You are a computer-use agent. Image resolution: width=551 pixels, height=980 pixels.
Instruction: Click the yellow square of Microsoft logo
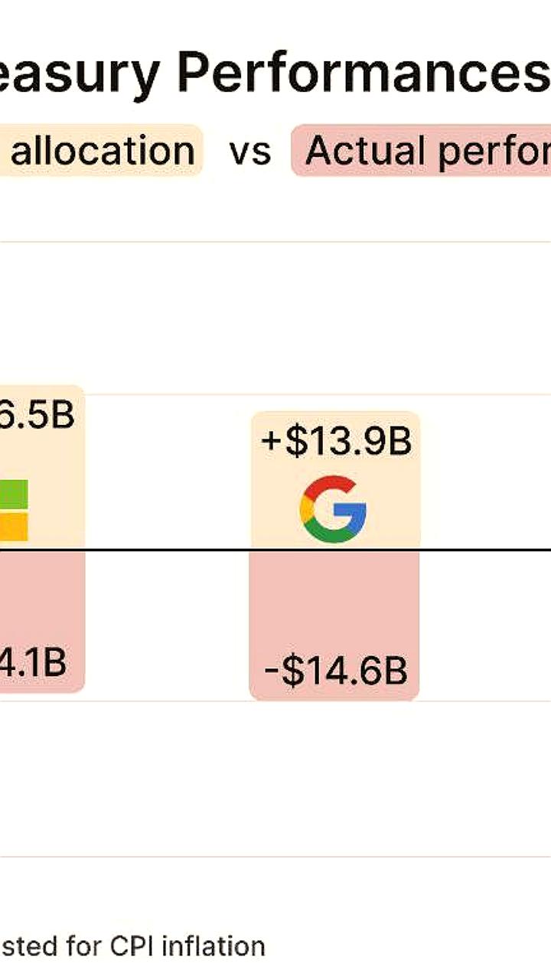point(14,527)
